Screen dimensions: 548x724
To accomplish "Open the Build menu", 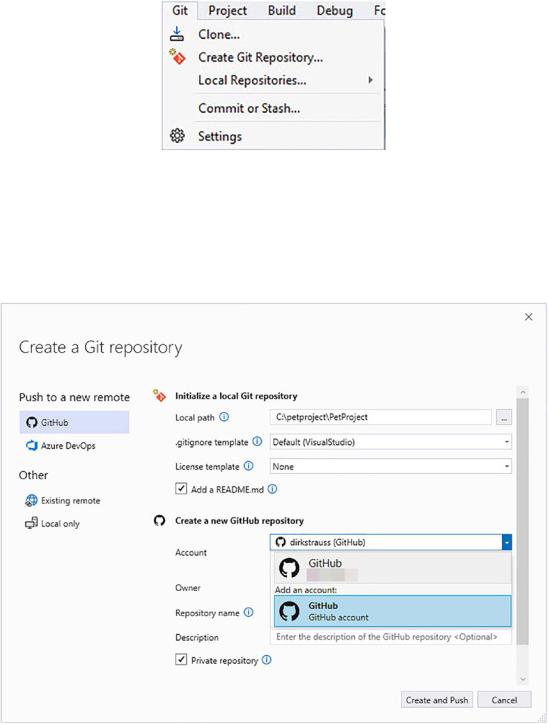I will [x=282, y=10].
